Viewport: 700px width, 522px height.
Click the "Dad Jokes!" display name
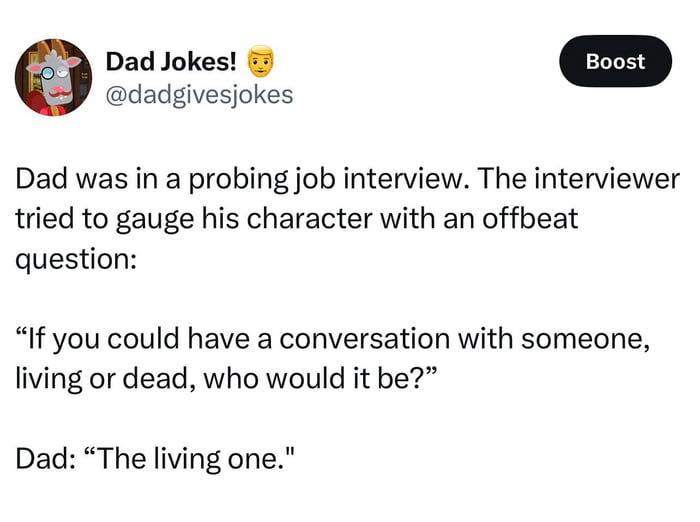pyautogui.click(x=172, y=62)
